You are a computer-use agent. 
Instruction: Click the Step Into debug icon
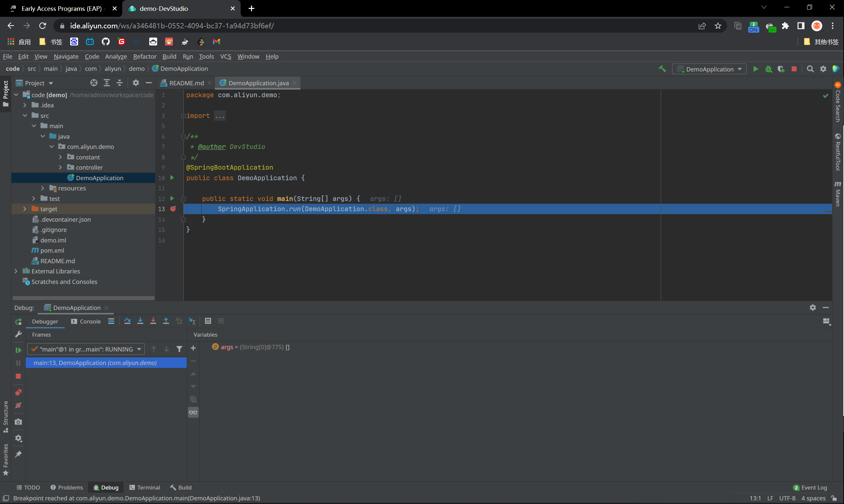click(x=140, y=321)
